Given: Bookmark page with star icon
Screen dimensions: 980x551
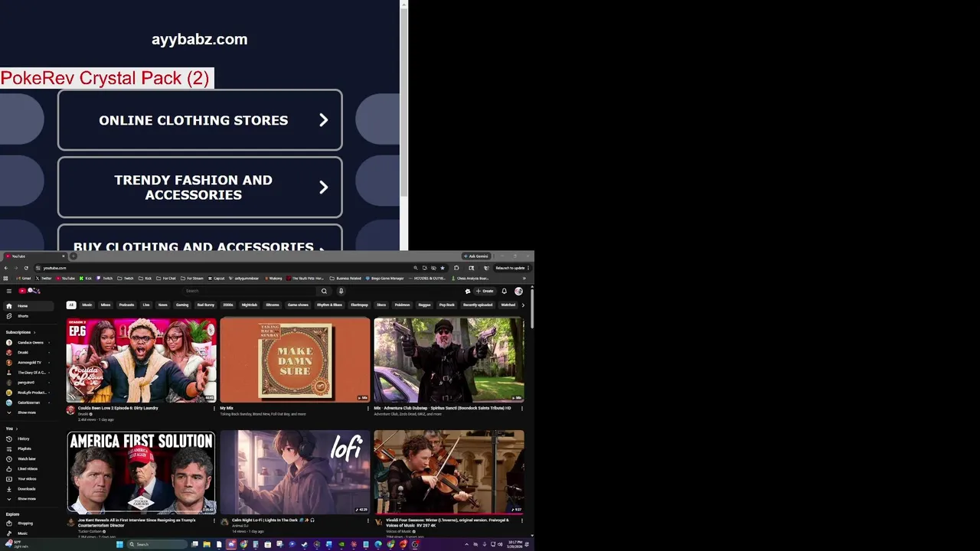Looking at the screenshot, I should [442, 268].
